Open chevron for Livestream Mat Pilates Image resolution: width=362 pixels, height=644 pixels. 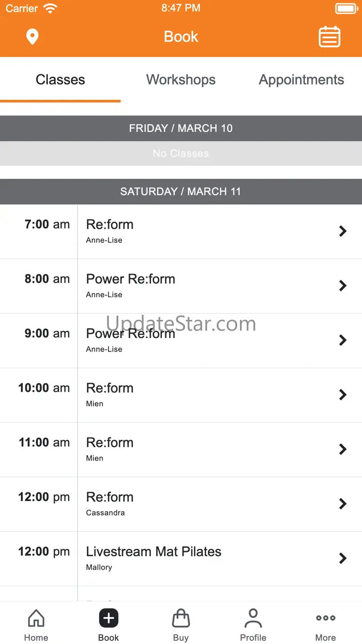[x=343, y=558]
